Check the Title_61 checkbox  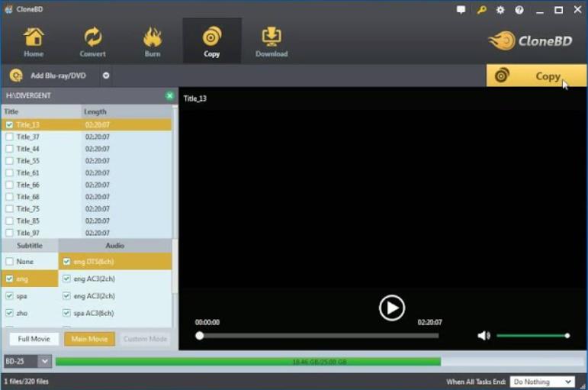(9, 172)
